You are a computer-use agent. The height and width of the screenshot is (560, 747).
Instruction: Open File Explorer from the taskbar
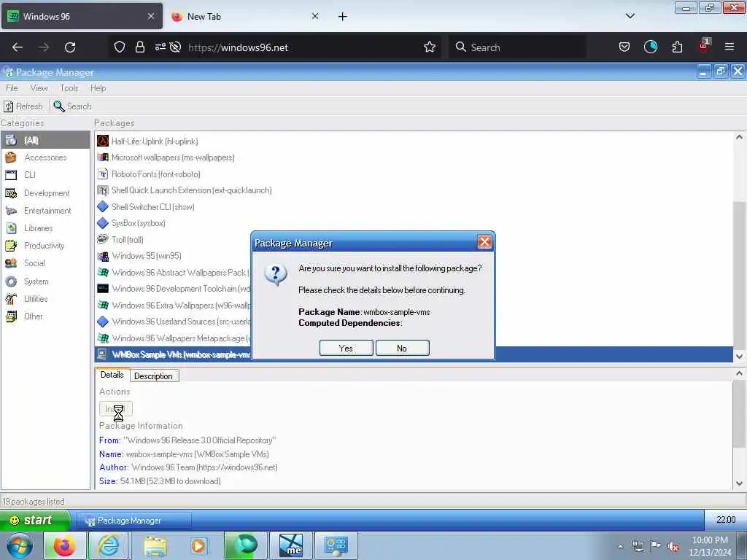point(155,546)
